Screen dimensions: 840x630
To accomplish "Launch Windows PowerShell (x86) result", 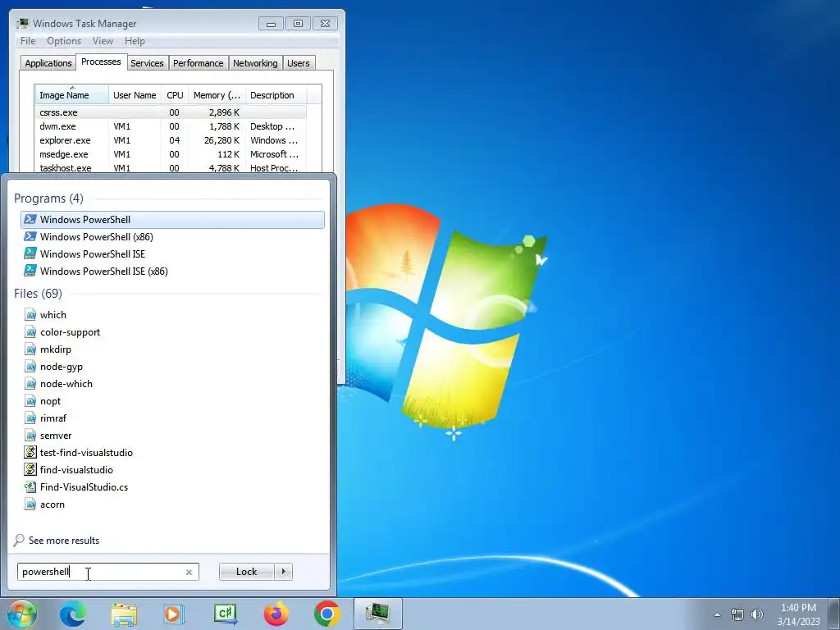I will pyautogui.click(x=172, y=237).
